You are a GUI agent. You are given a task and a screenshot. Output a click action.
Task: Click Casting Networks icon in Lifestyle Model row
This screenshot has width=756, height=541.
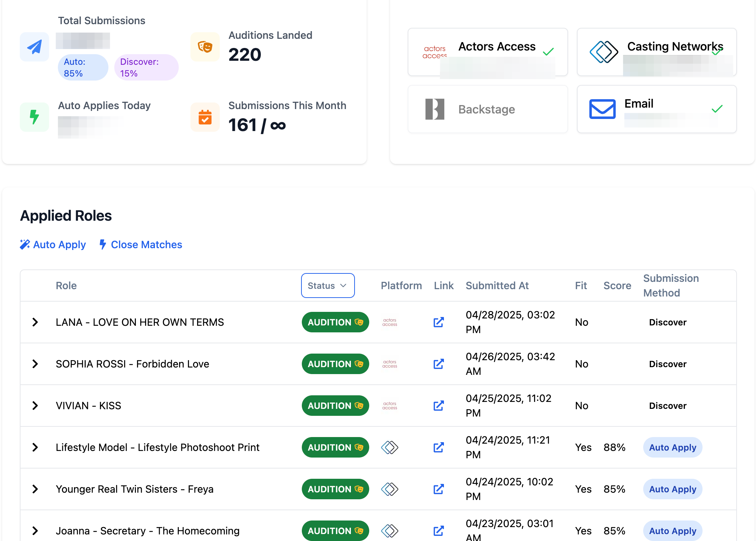click(x=389, y=447)
